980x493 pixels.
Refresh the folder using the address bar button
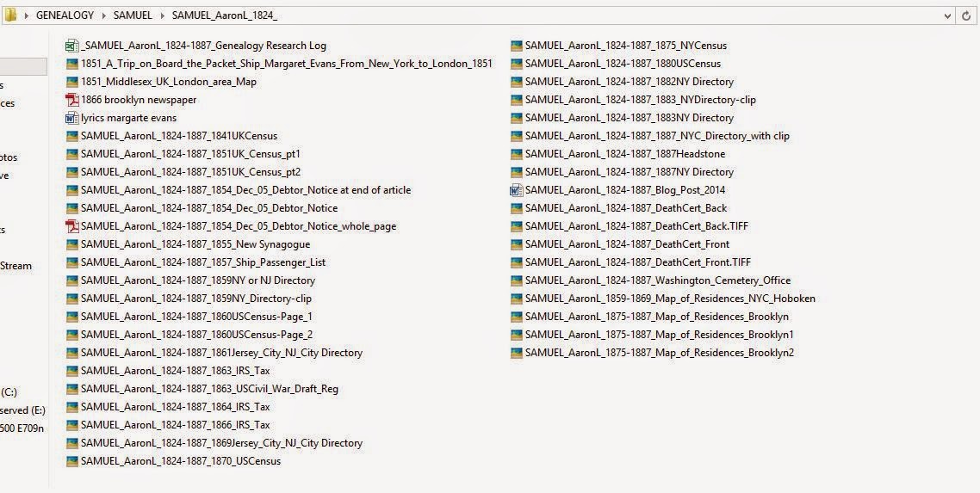pyautogui.click(x=967, y=15)
